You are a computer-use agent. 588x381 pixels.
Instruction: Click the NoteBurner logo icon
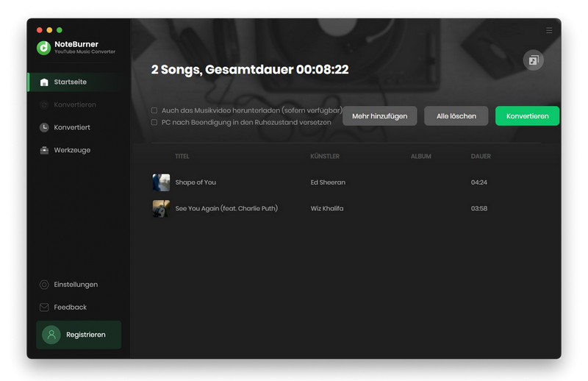[43, 48]
